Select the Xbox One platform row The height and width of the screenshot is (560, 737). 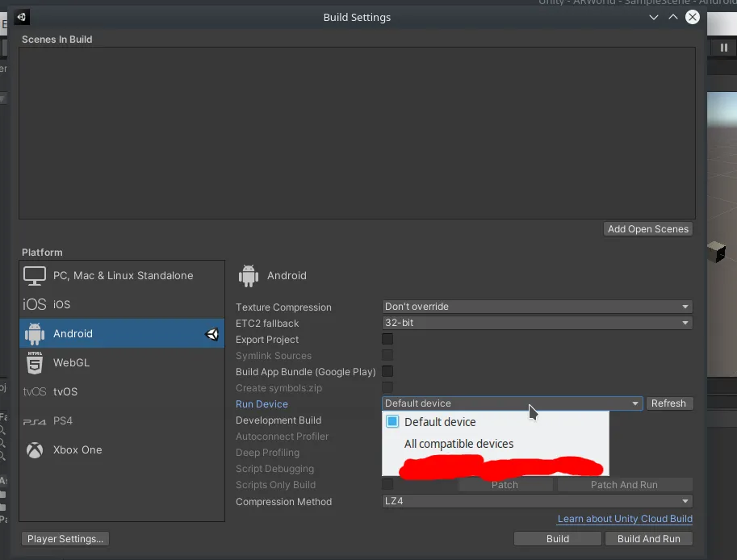122,450
